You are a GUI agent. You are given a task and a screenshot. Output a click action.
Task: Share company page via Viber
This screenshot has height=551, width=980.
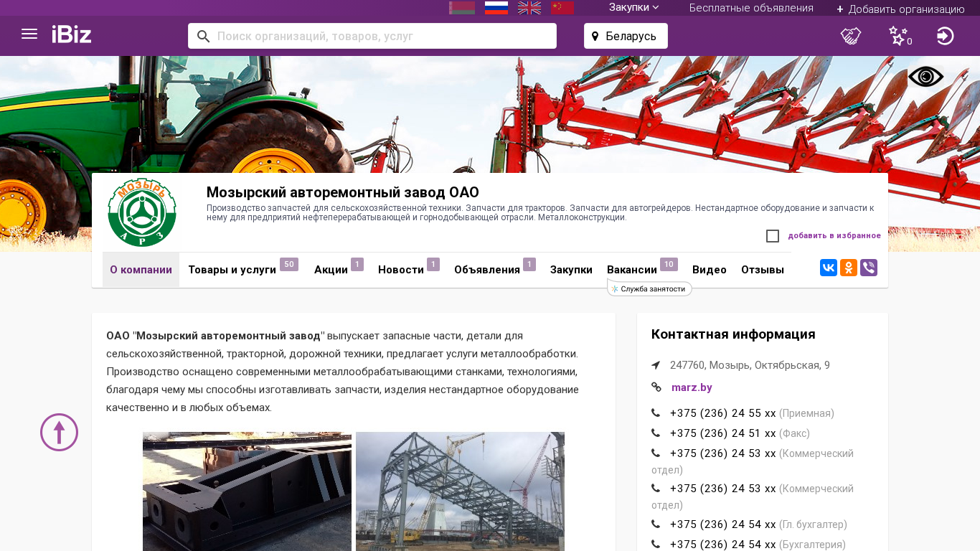(869, 268)
